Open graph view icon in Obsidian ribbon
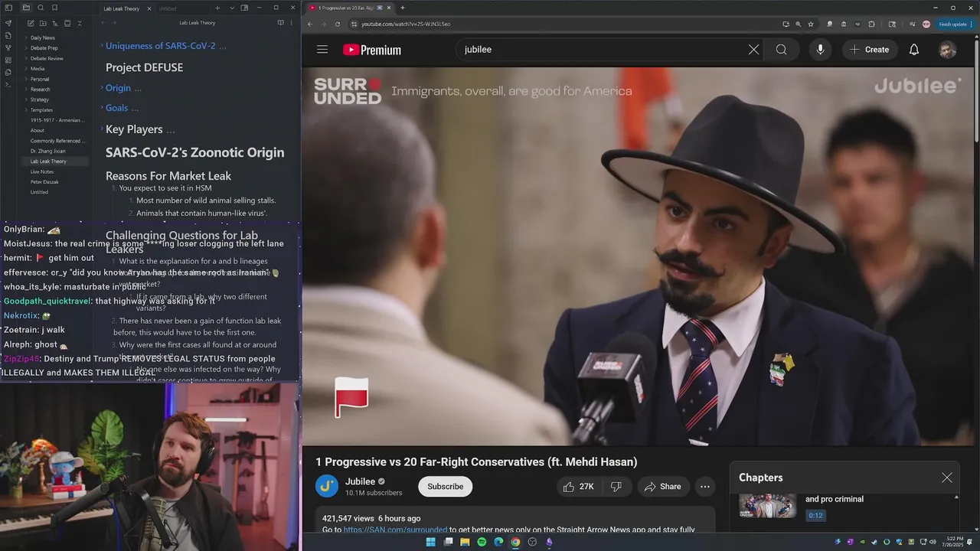This screenshot has width=980, height=551. (8, 47)
